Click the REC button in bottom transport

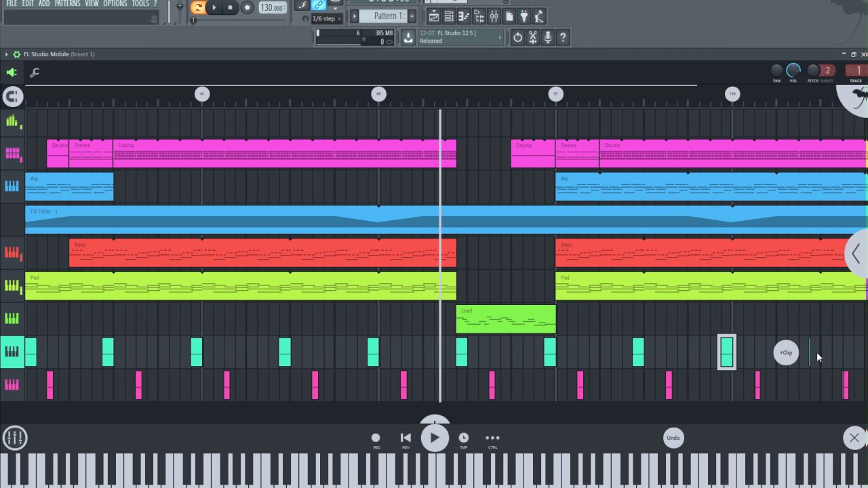(x=376, y=441)
